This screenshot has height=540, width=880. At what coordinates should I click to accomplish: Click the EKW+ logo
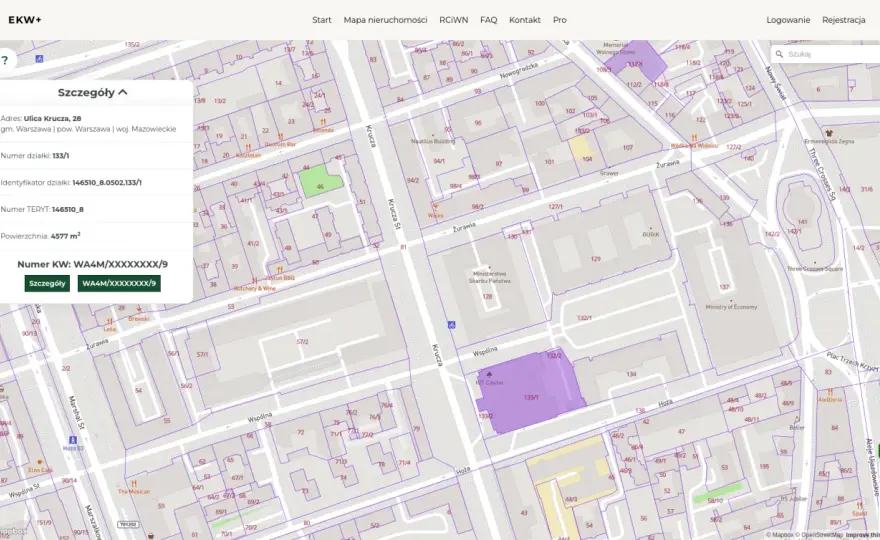[25, 20]
